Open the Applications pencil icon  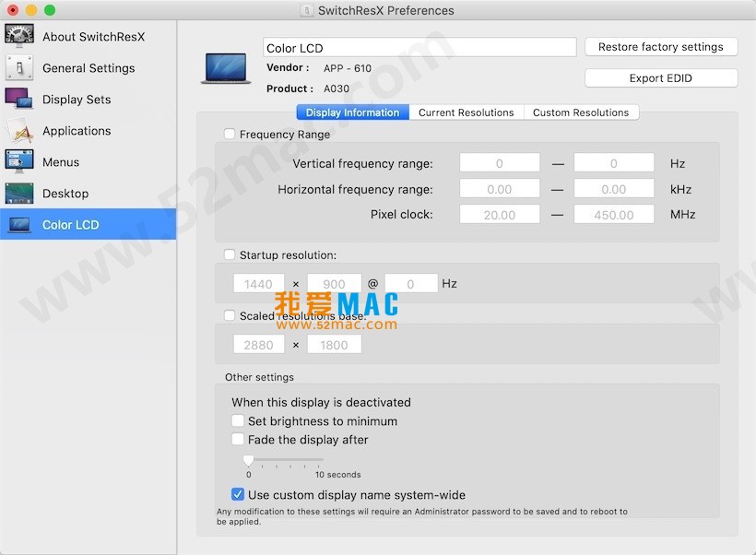(19, 130)
